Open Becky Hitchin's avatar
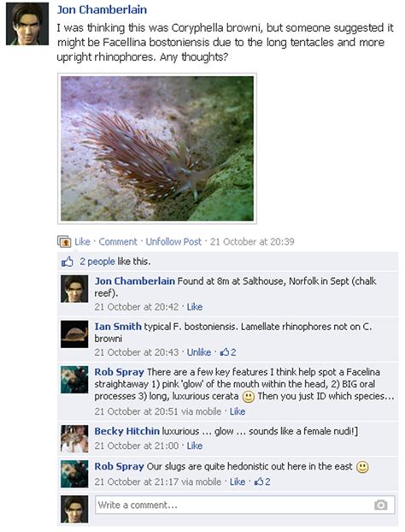Viewport: 405px width, 532px height. pyautogui.click(x=74, y=439)
